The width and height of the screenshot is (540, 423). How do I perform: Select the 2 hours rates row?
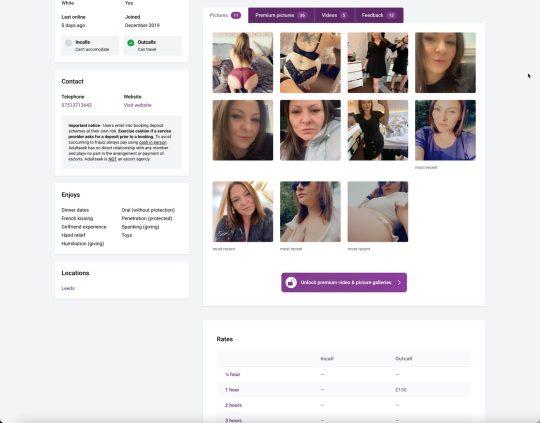pos(344,405)
